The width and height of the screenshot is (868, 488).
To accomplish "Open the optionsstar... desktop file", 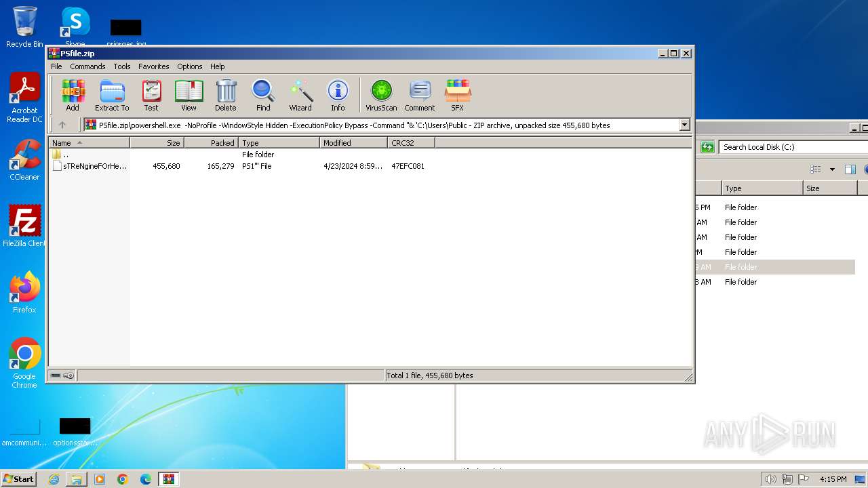I will pyautogui.click(x=75, y=432).
